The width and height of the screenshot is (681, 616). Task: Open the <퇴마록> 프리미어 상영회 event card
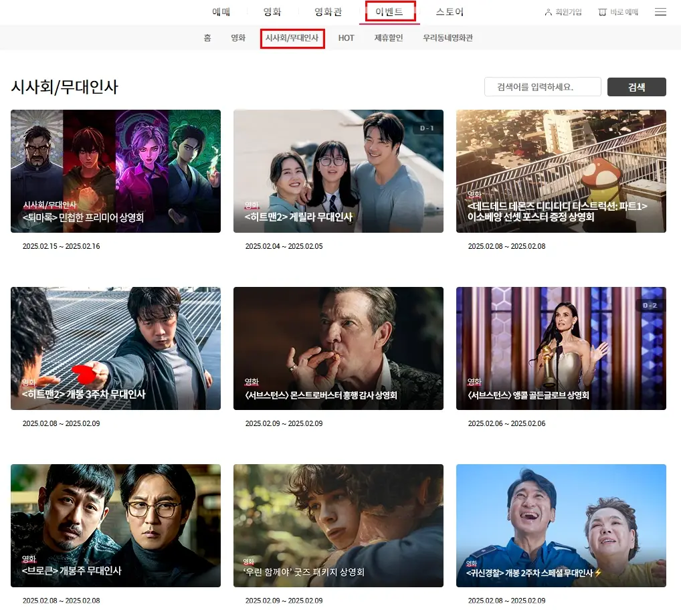(x=116, y=171)
